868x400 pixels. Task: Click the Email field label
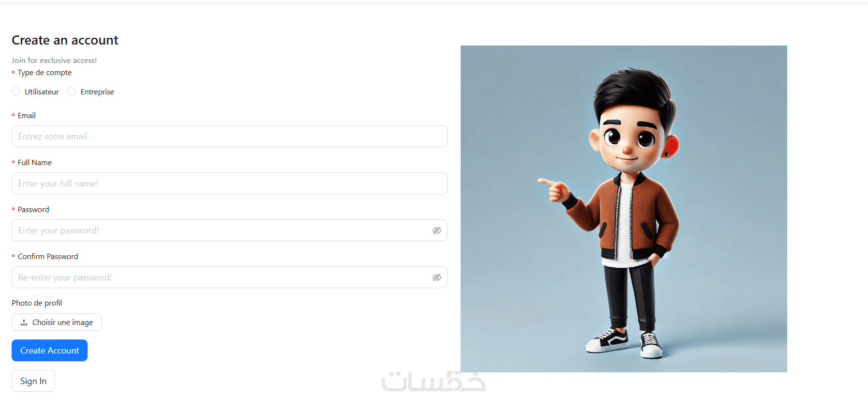point(27,116)
